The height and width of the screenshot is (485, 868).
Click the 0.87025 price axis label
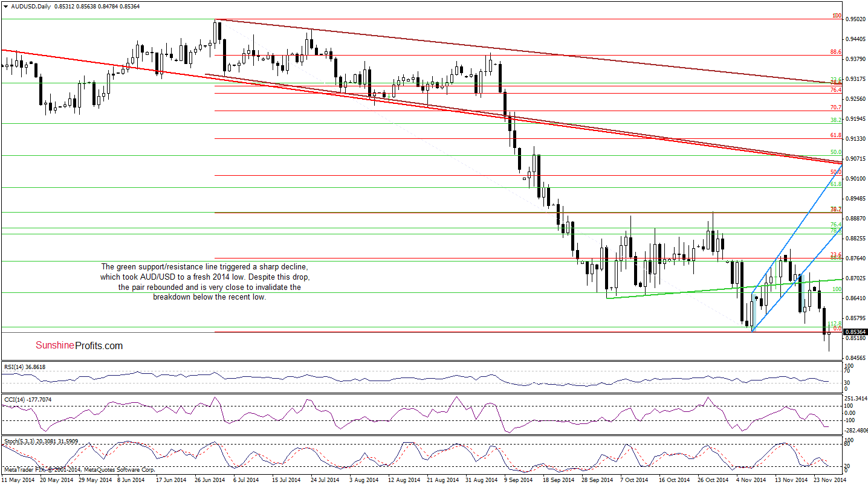click(856, 278)
